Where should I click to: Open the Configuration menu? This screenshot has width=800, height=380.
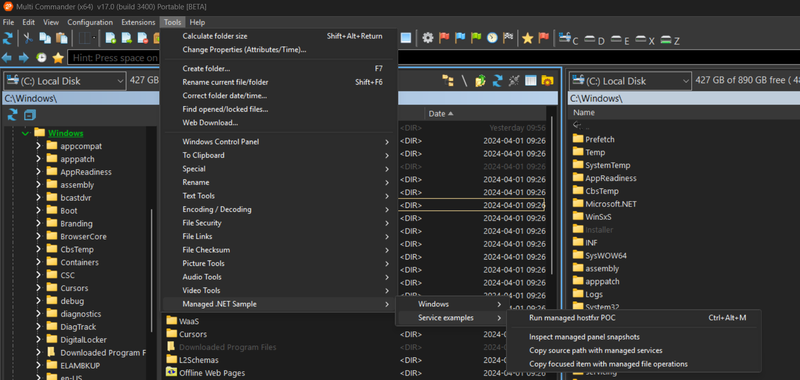pos(90,22)
